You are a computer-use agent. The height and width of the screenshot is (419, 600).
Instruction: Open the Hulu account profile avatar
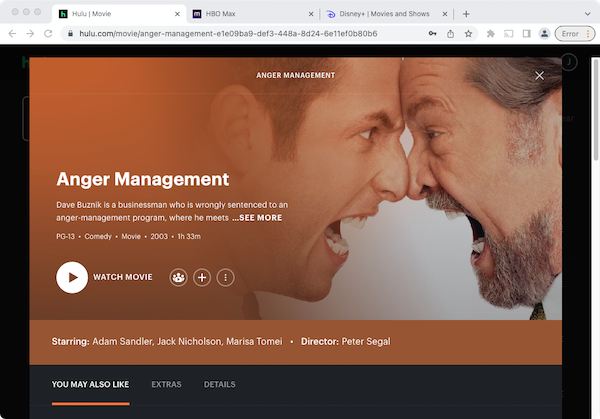pos(569,62)
